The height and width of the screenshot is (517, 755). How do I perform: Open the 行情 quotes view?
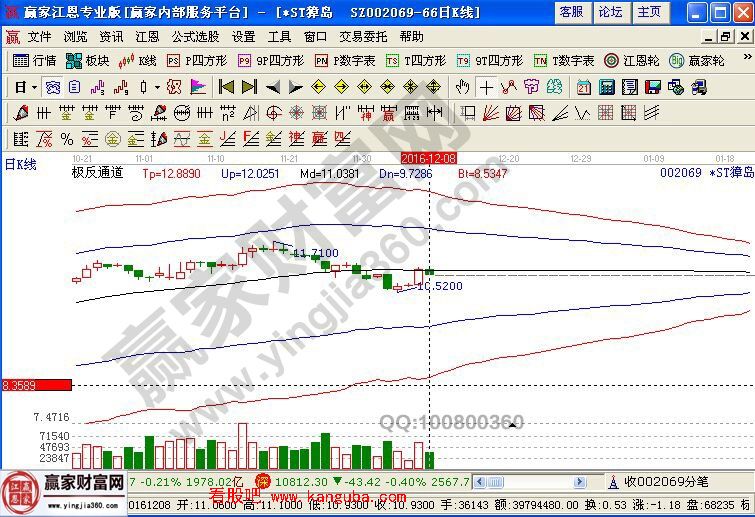coord(34,61)
